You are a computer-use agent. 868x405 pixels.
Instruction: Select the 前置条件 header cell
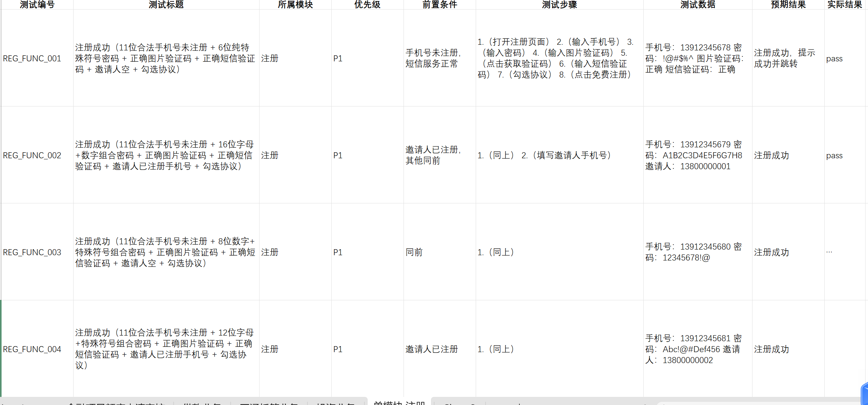[x=439, y=5]
